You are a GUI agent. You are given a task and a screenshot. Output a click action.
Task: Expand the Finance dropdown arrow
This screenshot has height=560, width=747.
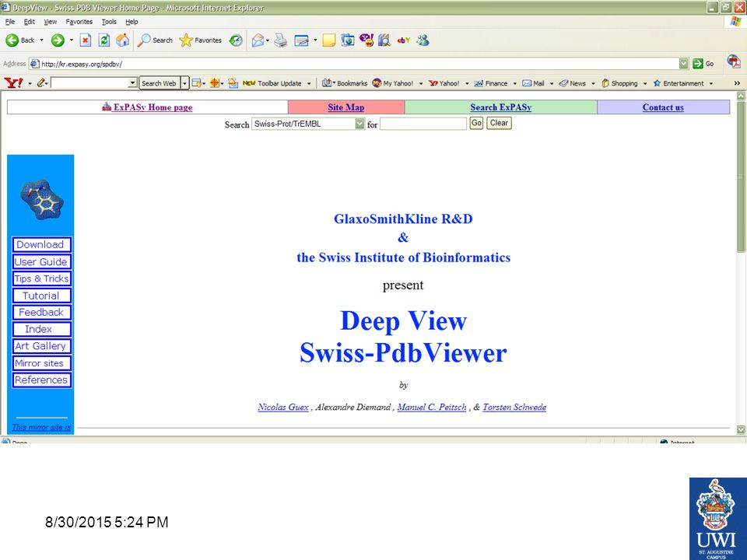click(x=514, y=83)
